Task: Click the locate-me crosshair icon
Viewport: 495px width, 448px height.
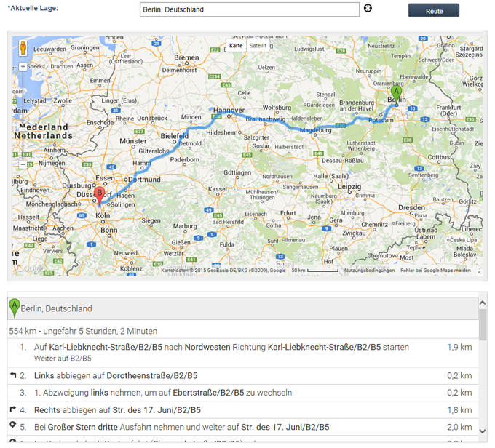Action: point(368,8)
